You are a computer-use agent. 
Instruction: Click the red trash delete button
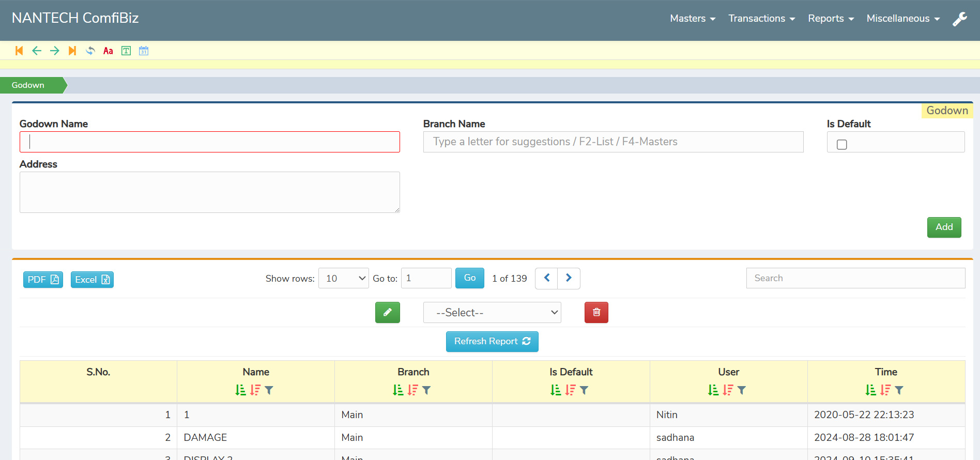pos(596,312)
